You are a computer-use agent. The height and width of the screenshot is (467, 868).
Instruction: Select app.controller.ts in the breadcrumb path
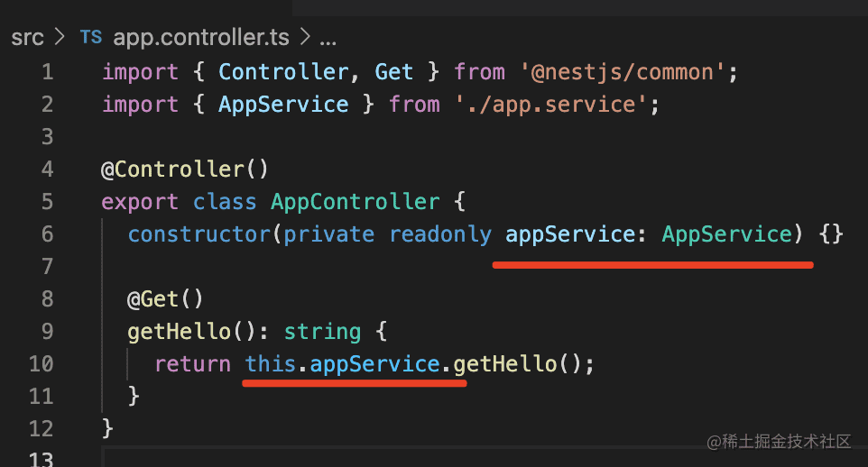[200, 38]
